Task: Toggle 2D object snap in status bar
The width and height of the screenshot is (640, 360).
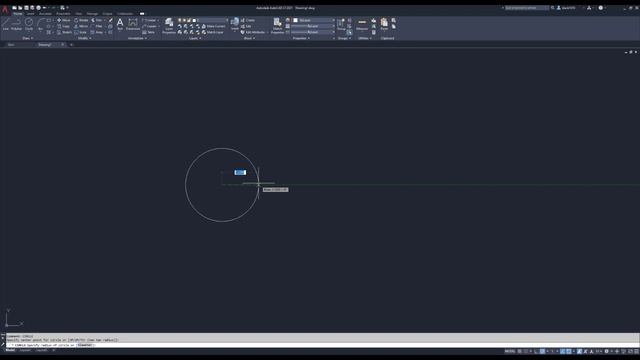Action: click(569, 351)
